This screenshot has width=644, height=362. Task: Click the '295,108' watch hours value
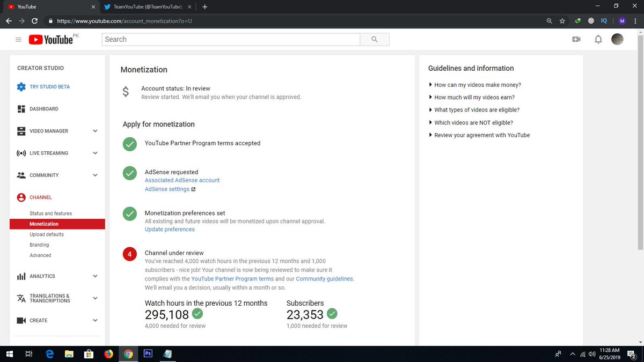(167, 315)
